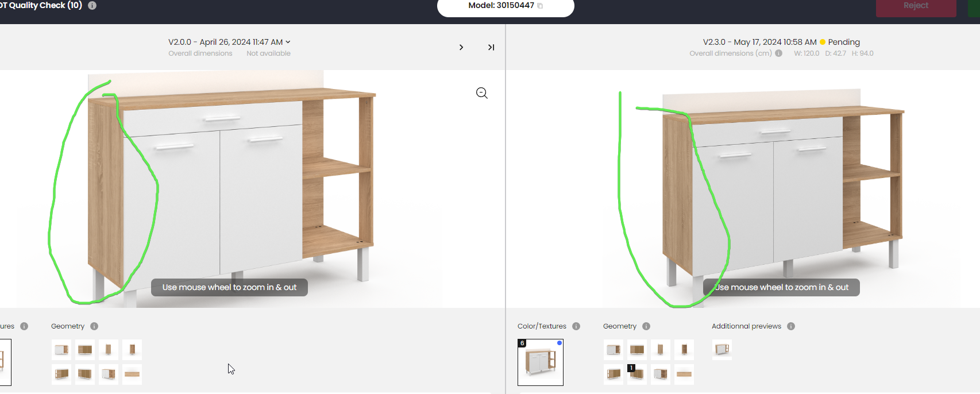Click the zoom-out magnifier icon on left preview
The width and height of the screenshot is (980, 394).
coord(482,93)
